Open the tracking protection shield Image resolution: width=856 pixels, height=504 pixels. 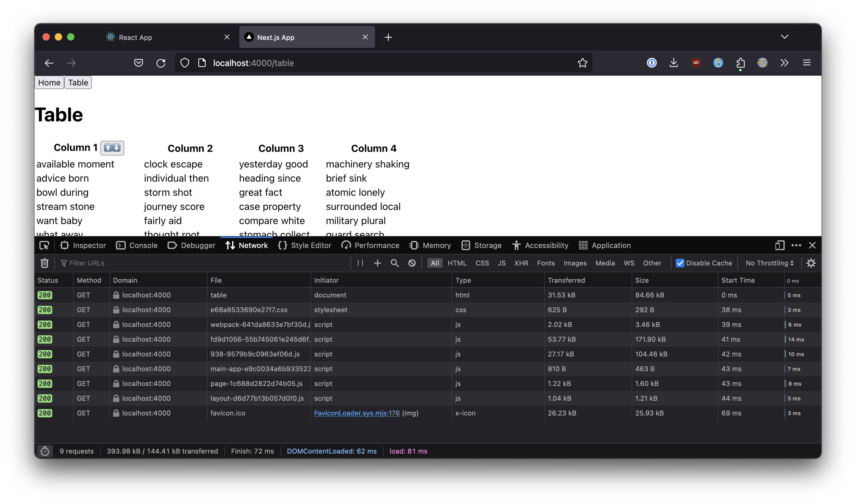(x=184, y=63)
